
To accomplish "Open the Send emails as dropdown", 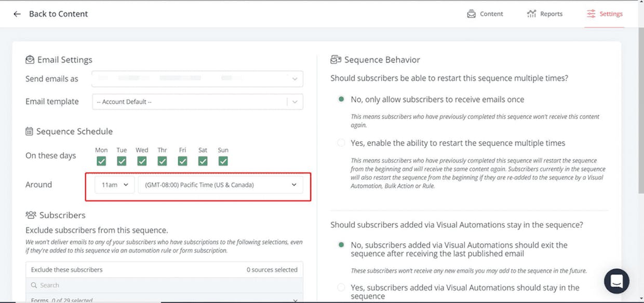I will tap(197, 79).
